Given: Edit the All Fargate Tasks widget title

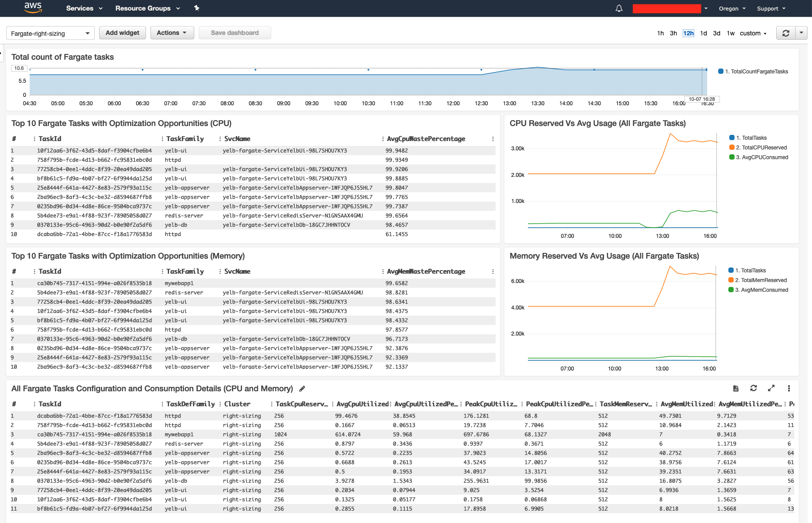Looking at the screenshot, I should pyautogui.click(x=302, y=389).
